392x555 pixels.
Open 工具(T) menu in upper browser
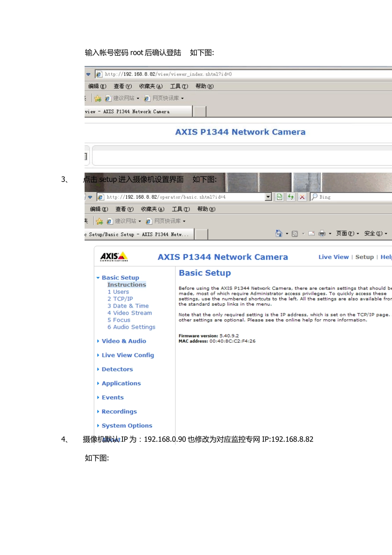[x=179, y=86]
